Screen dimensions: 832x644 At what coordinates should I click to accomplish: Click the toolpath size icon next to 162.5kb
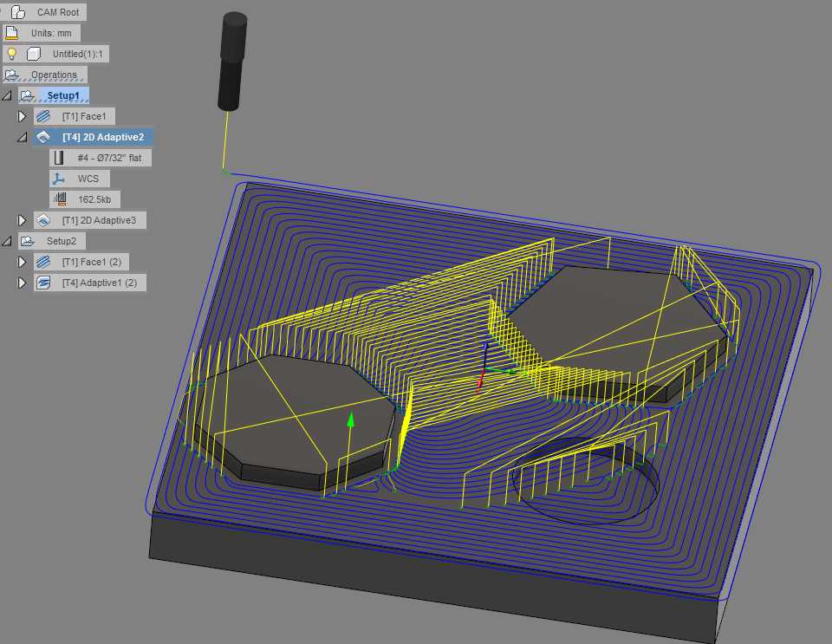pos(60,199)
